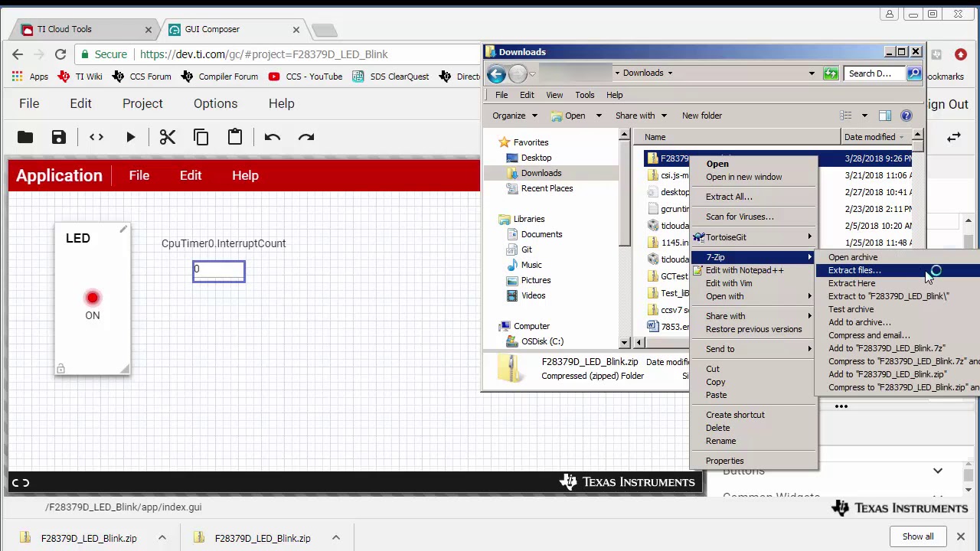Select Desktop in Favorites tree
The height and width of the screenshot is (551, 980).
(536, 158)
